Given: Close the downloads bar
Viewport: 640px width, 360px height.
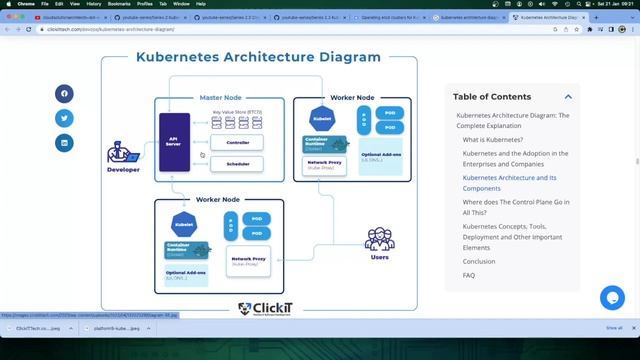Looking at the screenshot, I should pyautogui.click(x=634, y=328).
